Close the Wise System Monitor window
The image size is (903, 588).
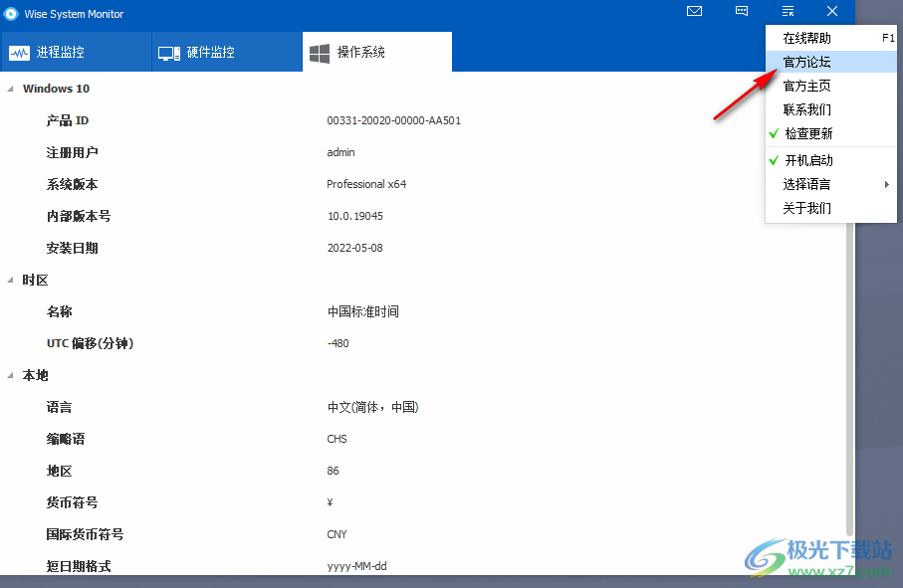[x=832, y=11]
